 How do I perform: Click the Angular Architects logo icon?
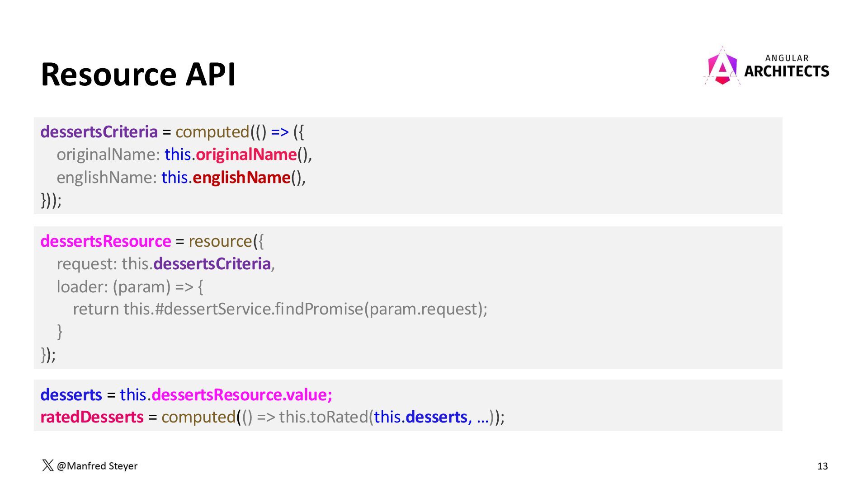722,67
